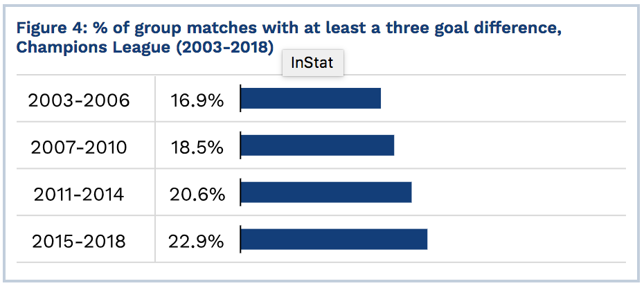Click the axis tick left of the 22.9% bar
The height and width of the screenshot is (288, 644).
click(240, 239)
